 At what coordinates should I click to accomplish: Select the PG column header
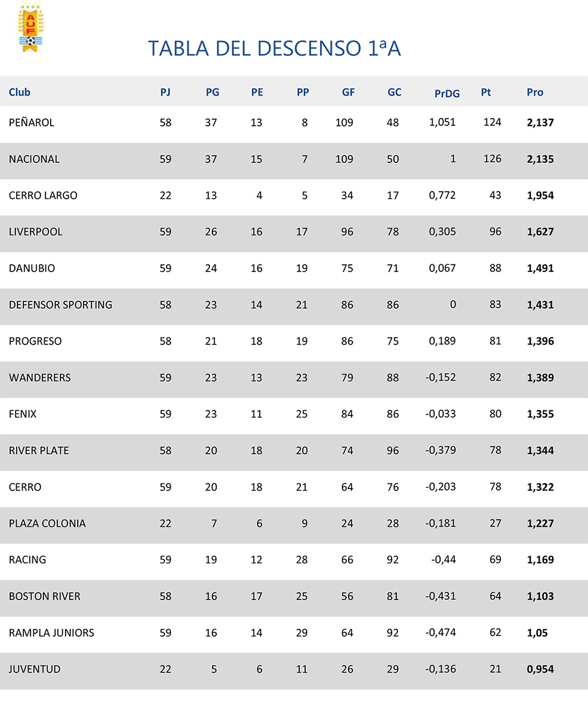tap(212, 92)
